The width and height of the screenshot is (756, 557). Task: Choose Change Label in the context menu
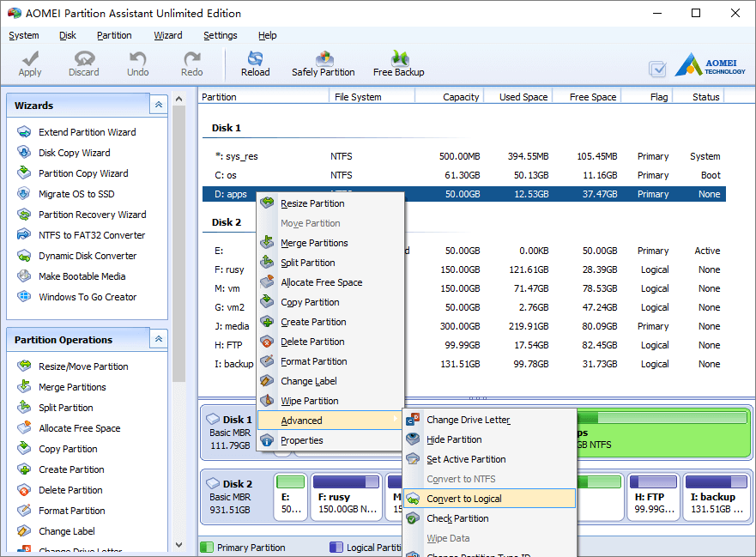330,381
